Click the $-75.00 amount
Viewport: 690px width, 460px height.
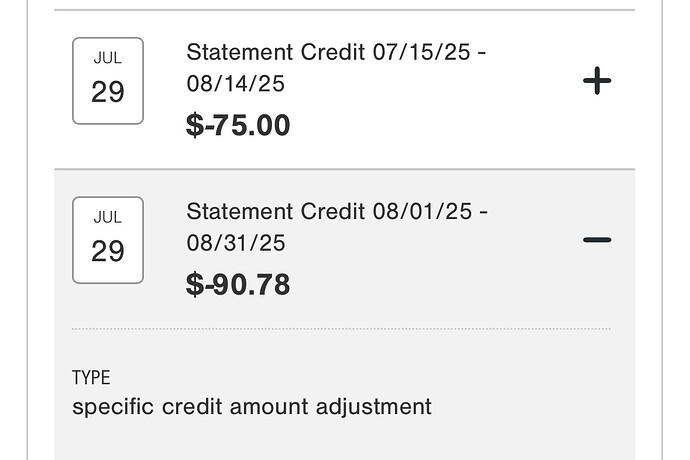238,125
